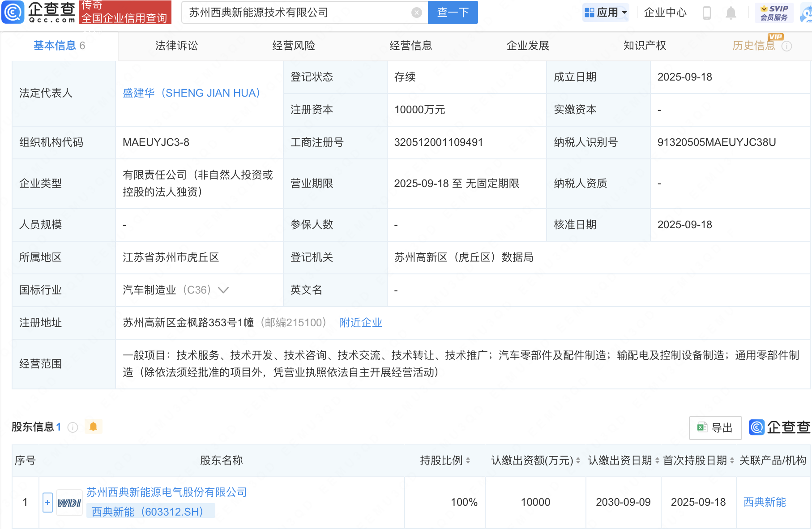Switch to 经营风险 tab
This screenshot has height=529, width=812.
[294, 46]
